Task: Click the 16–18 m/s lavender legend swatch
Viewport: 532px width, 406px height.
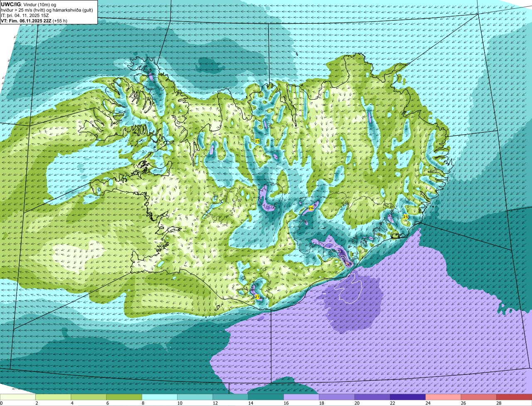Action: 301,397
